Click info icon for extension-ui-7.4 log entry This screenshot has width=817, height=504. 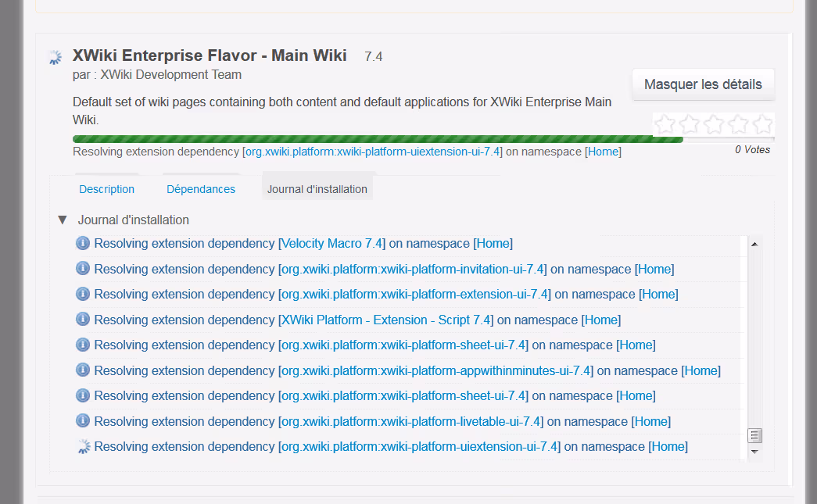click(83, 294)
